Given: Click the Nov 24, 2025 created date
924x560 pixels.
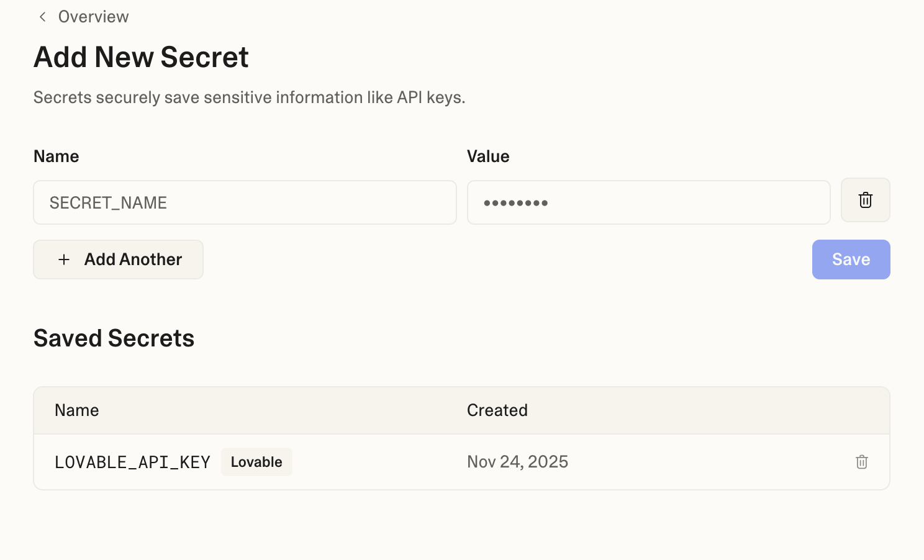Looking at the screenshot, I should pos(517,462).
